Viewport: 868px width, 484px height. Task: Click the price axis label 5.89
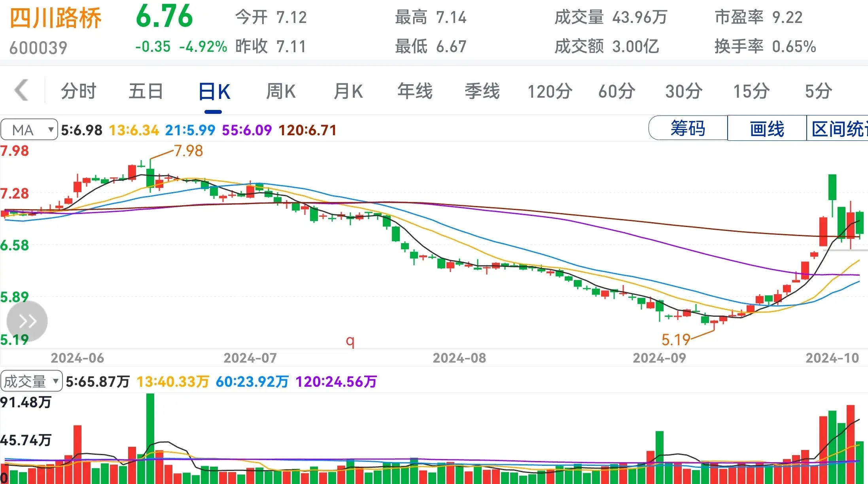click(15, 297)
